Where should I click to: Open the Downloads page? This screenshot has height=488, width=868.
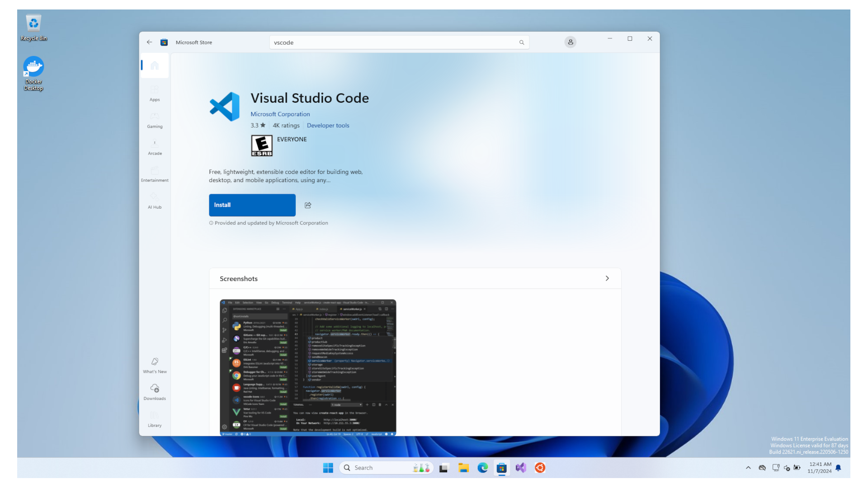(x=155, y=392)
